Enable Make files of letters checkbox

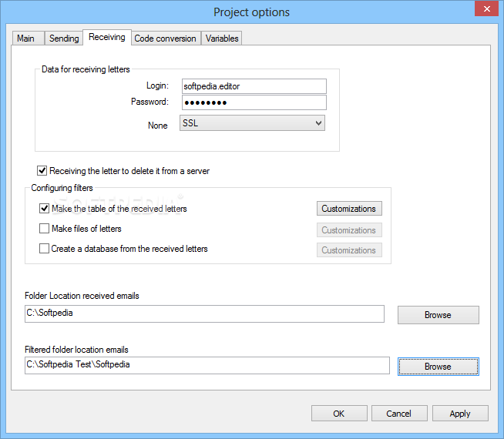(44, 229)
